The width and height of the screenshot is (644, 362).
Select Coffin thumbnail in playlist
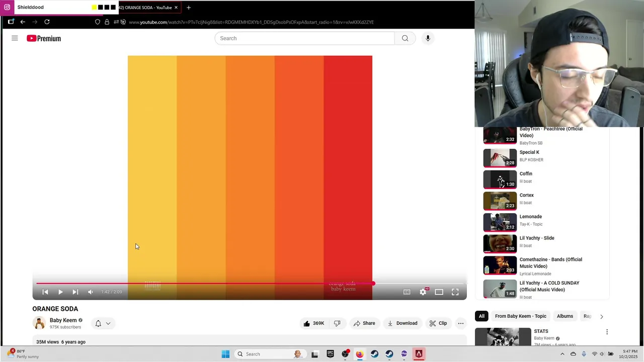500,179
